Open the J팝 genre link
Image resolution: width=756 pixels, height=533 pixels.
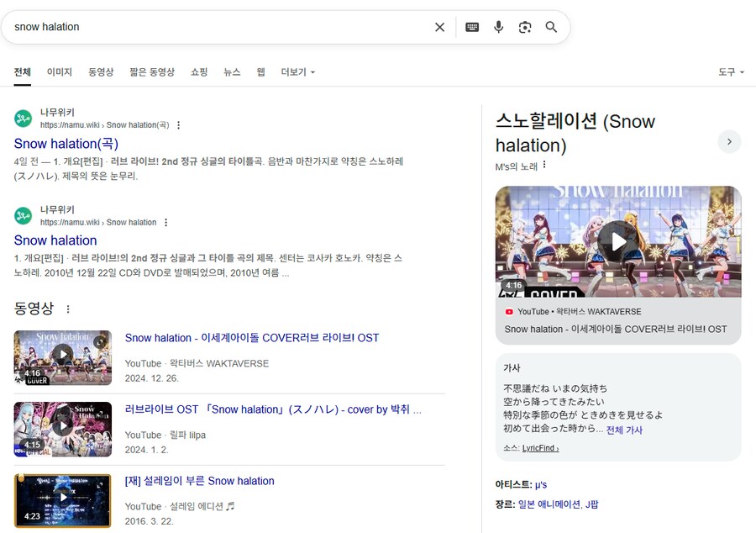click(x=591, y=504)
